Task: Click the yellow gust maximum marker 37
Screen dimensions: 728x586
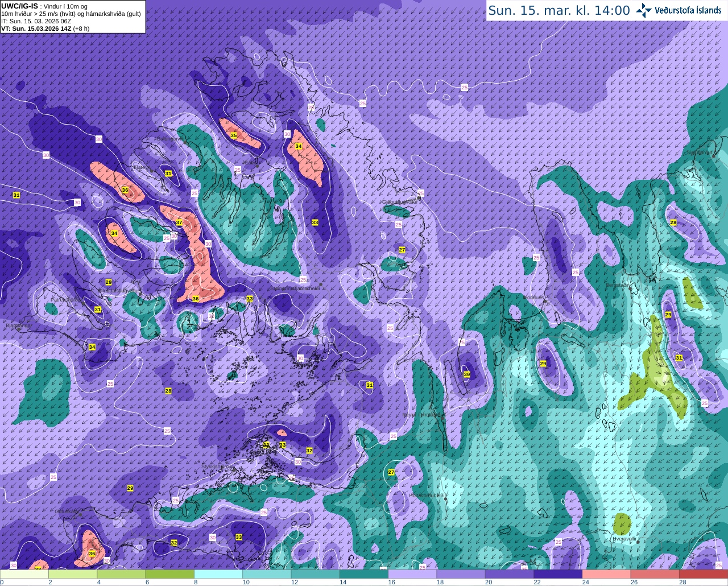Action: [179, 222]
